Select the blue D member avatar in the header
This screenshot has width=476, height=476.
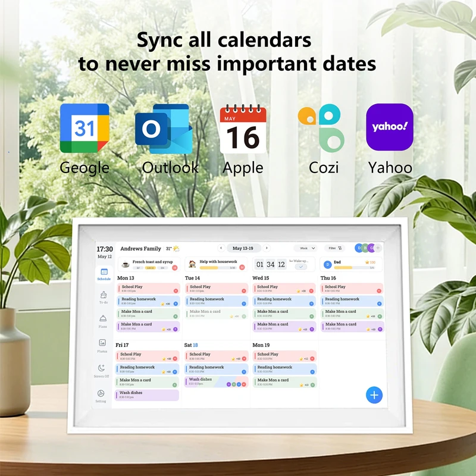tap(359, 248)
